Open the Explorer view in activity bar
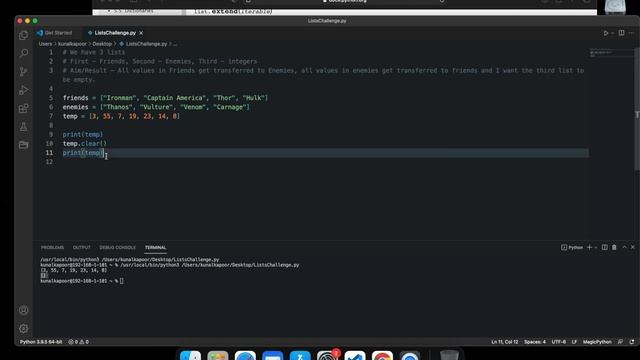The width and height of the screenshot is (640, 360). coord(24,35)
